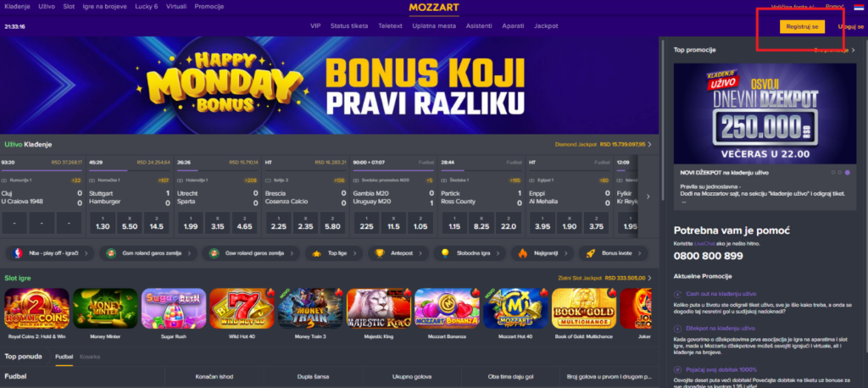Select Slobodna igra lightbulb chip
868x388 pixels.
470,253
